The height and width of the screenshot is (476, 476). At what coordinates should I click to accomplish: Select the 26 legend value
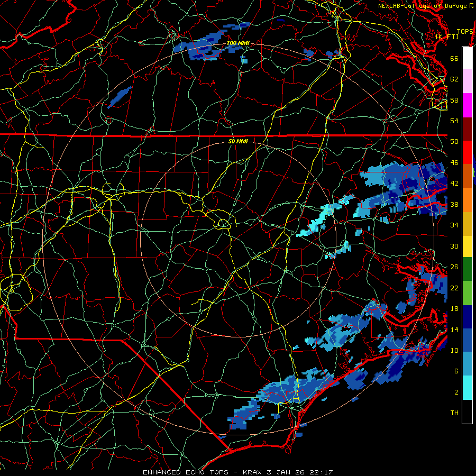pyautogui.click(x=454, y=267)
